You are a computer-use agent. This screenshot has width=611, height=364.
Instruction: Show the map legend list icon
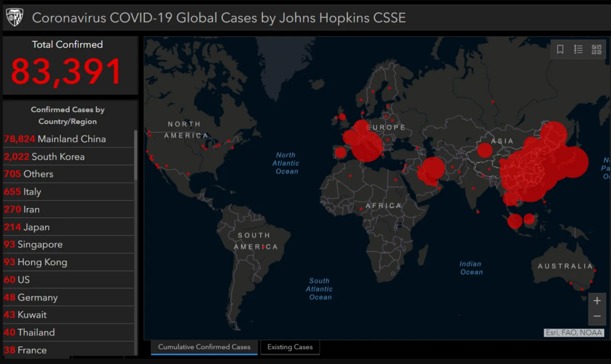pyautogui.click(x=578, y=49)
